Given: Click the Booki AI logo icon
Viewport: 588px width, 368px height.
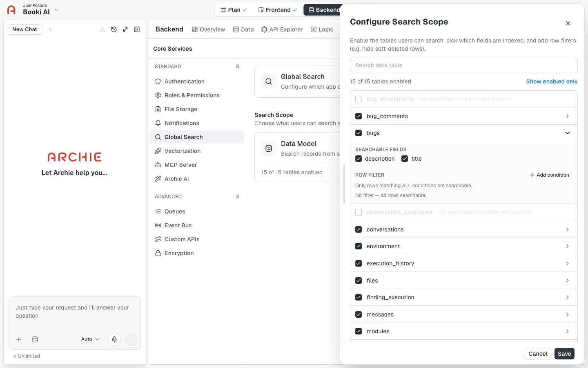Looking at the screenshot, I should tap(11, 10).
